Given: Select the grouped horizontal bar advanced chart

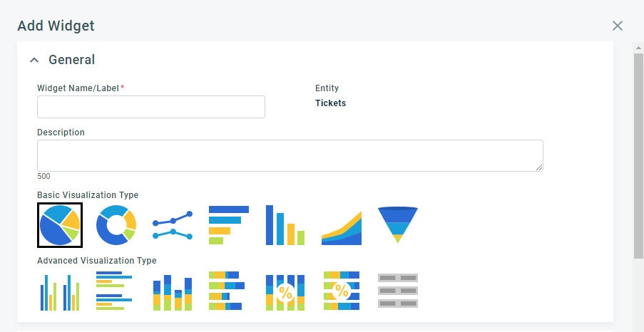Looking at the screenshot, I should point(116,291).
